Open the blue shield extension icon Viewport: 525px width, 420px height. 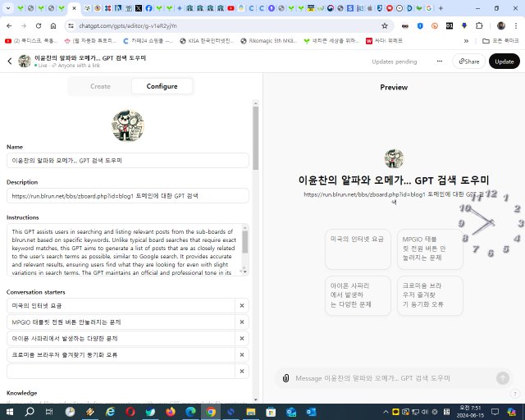tap(420, 25)
